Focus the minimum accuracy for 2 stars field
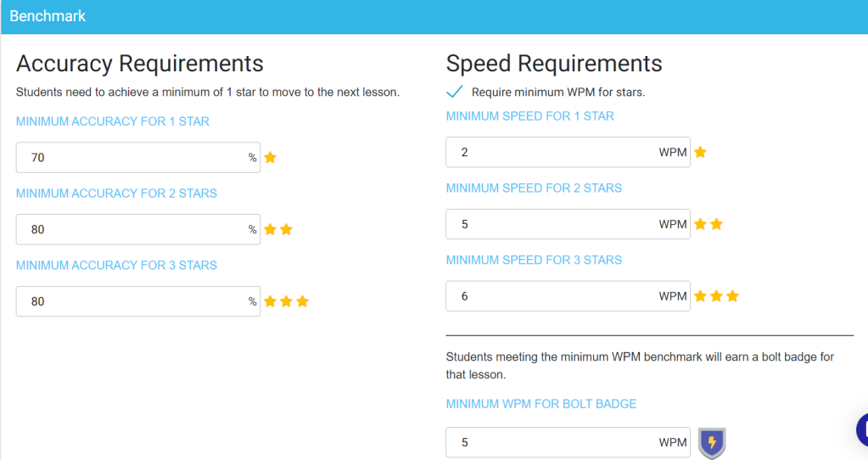This screenshot has width=868, height=460. click(x=137, y=229)
